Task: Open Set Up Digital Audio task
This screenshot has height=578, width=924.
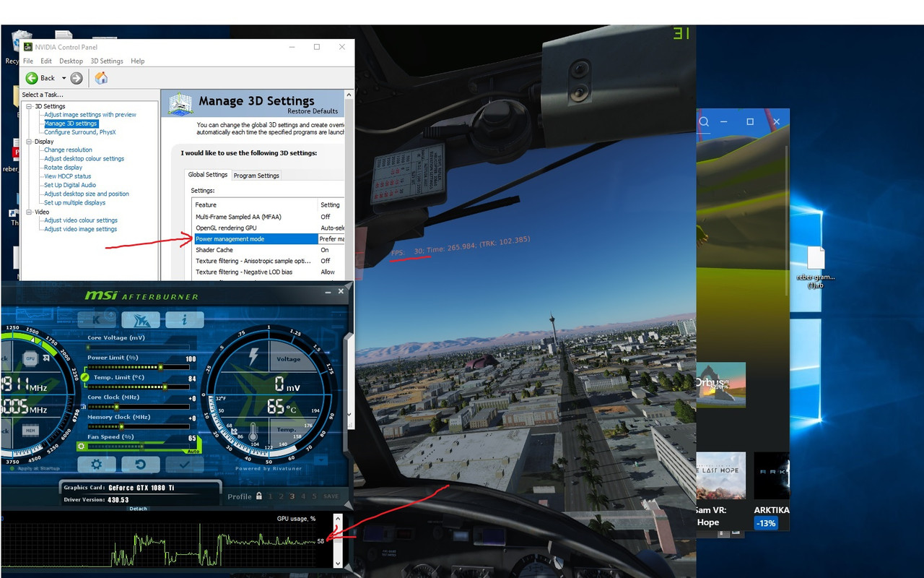Action: (70, 185)
